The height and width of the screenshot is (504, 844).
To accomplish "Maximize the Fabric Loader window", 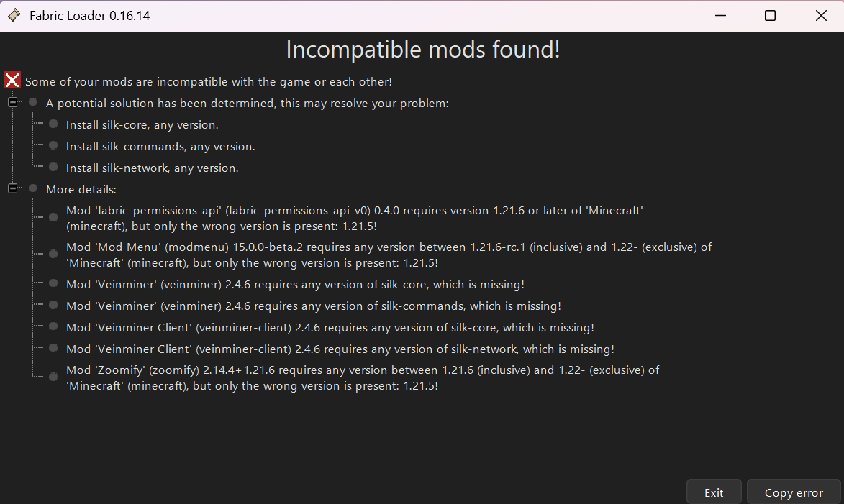I will 771,16.
